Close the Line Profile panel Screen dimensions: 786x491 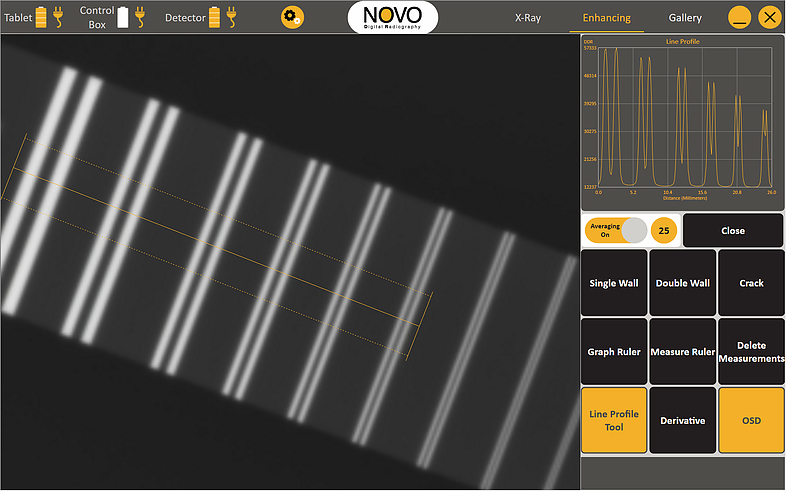pyautogui.click(x=733, y=230)
